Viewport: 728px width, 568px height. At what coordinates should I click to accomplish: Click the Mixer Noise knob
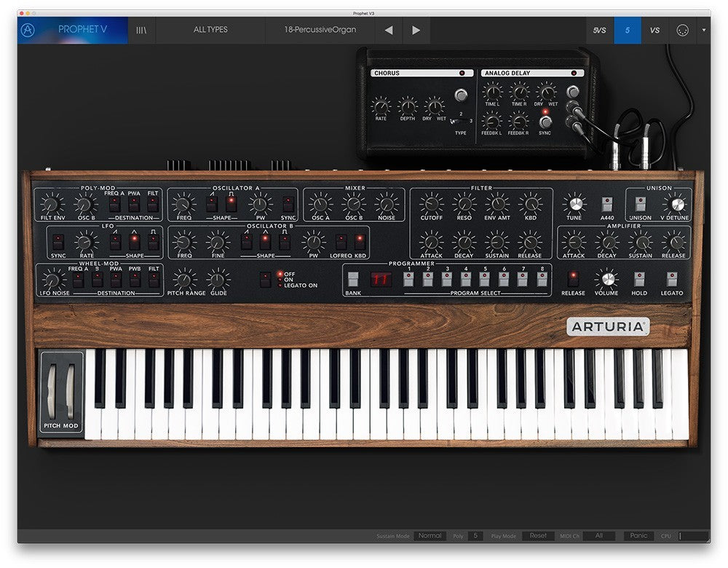[x=387, y=204]
